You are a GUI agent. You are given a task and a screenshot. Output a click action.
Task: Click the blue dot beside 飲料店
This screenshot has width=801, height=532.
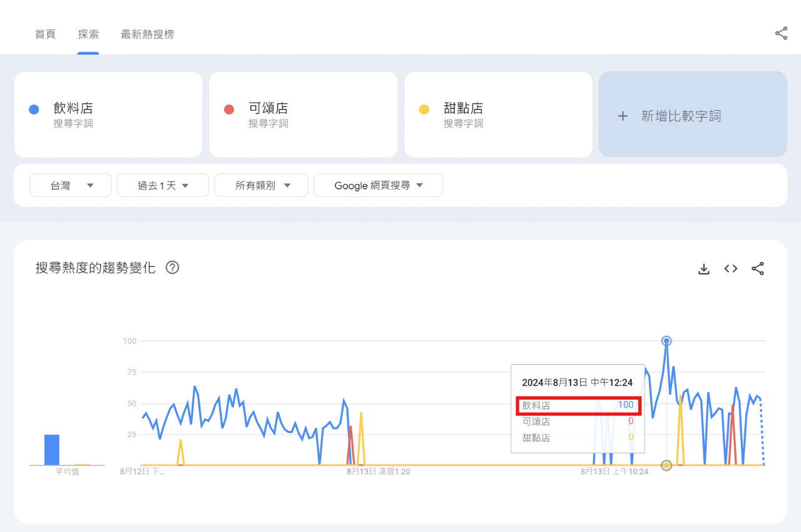point(34,110)
